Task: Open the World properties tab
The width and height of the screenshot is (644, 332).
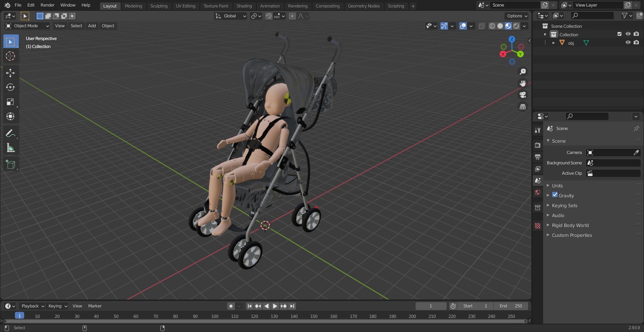Action: pos(537,192)
